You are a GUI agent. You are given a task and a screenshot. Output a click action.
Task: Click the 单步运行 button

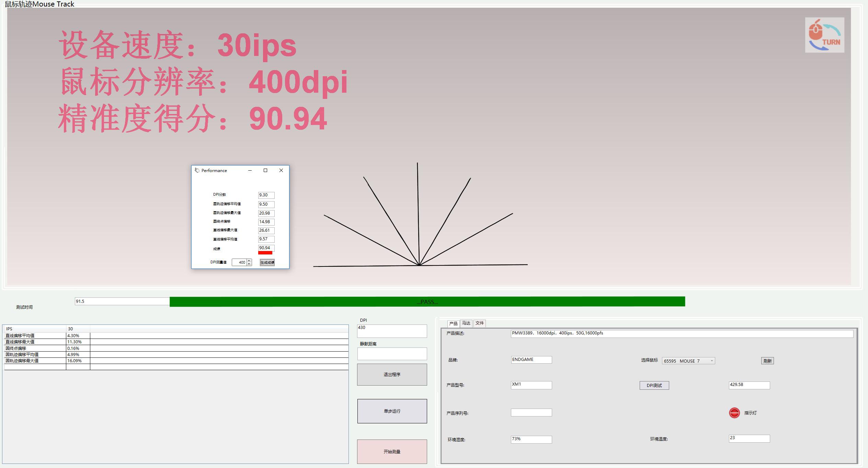click(x=392, y=411)
